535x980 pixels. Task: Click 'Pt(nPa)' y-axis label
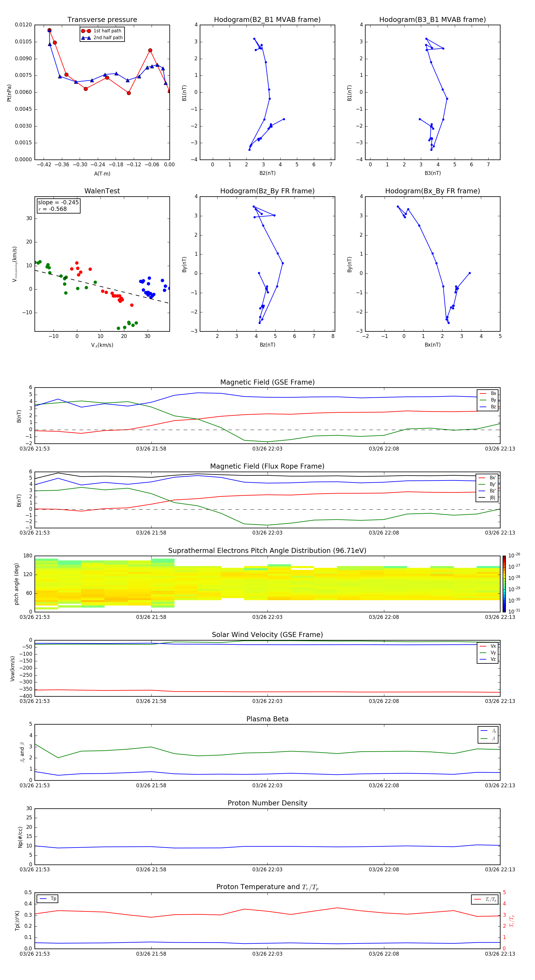(x=9, y=92)
